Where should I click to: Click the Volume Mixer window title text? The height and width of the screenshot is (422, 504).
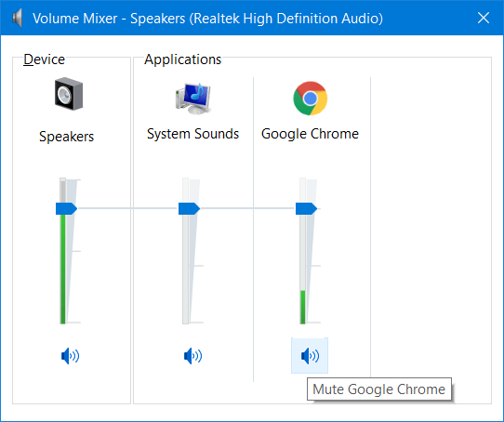click(207, 19)
